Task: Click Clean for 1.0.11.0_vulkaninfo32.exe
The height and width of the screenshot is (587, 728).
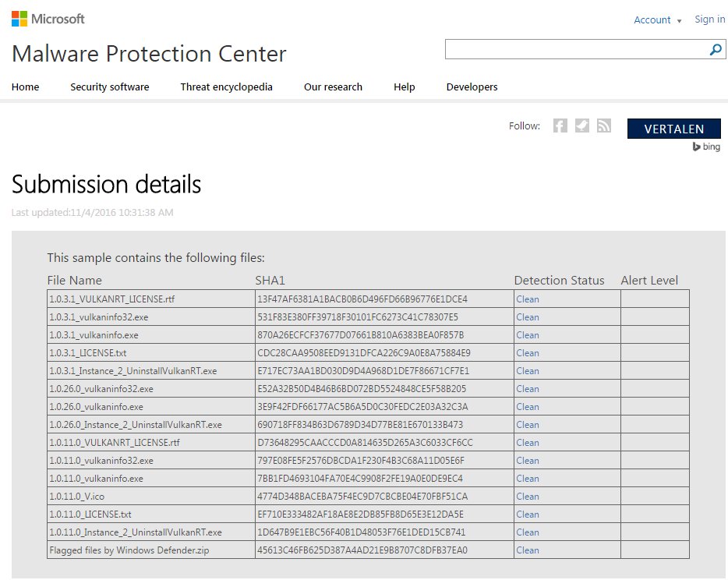Action: (x=528, y=461)
